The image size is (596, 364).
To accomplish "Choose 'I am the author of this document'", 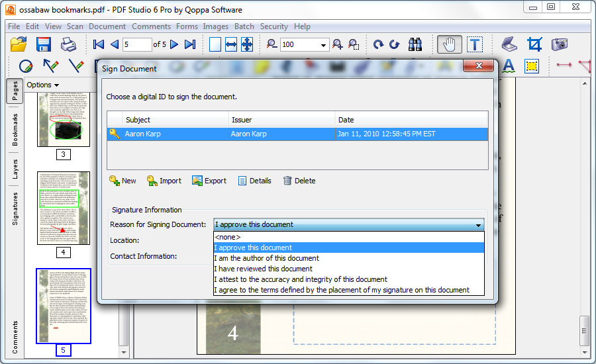I will [348, 258].
